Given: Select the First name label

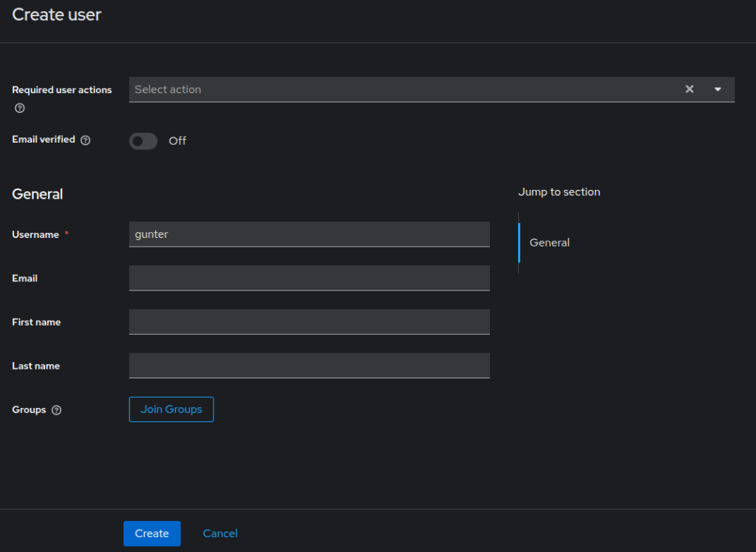Looking at the screenshot, I should 36,322.
